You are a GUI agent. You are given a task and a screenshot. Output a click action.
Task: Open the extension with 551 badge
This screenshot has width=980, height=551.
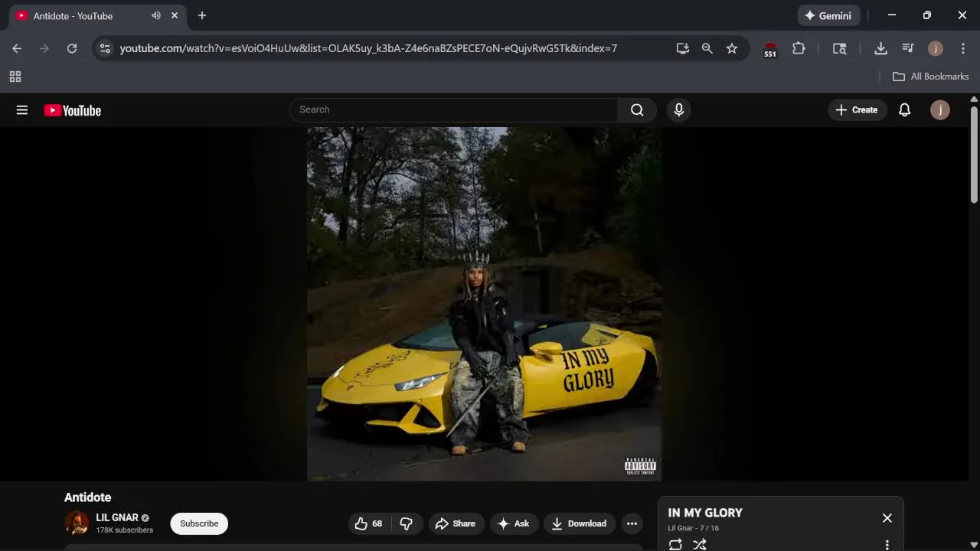coord(770,49)
